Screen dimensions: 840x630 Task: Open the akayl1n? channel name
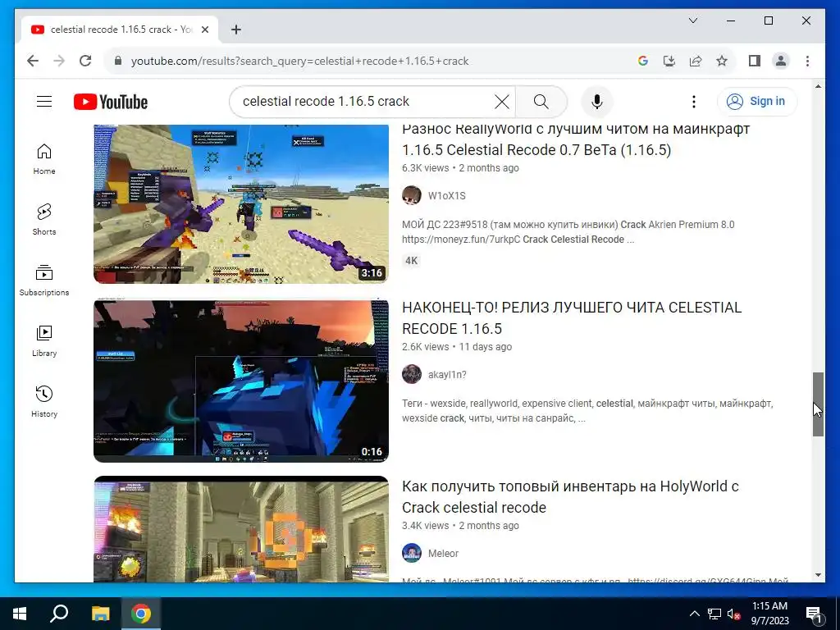click(447, 374)
